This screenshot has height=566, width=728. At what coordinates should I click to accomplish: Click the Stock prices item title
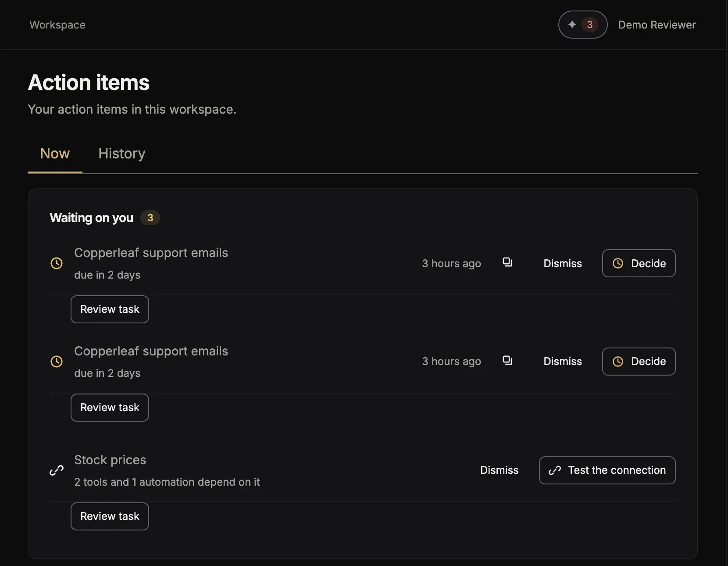[x=110, y=460]
